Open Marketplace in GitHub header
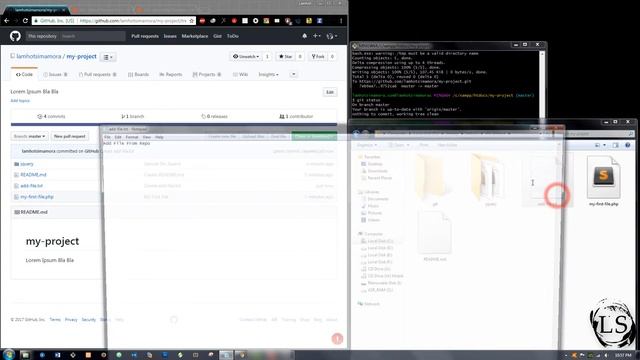Screen dimensions: 640x360 pyautogui.click(x=195, y=36)
